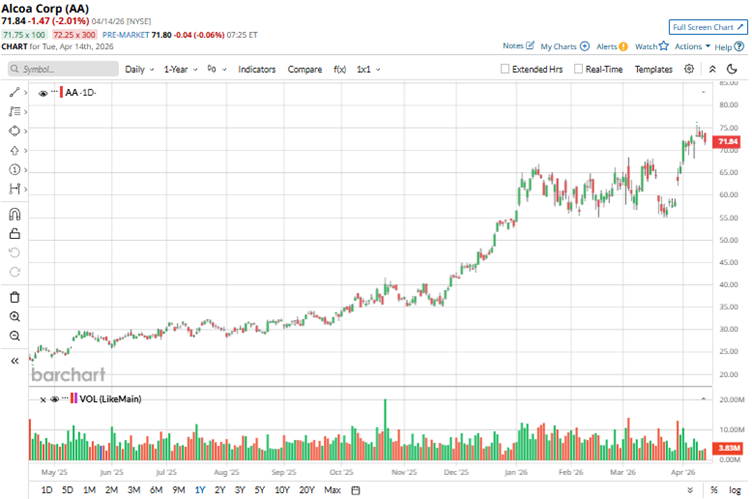Select the trend line drawing tool
752x499 pixels.
point(14,92)
